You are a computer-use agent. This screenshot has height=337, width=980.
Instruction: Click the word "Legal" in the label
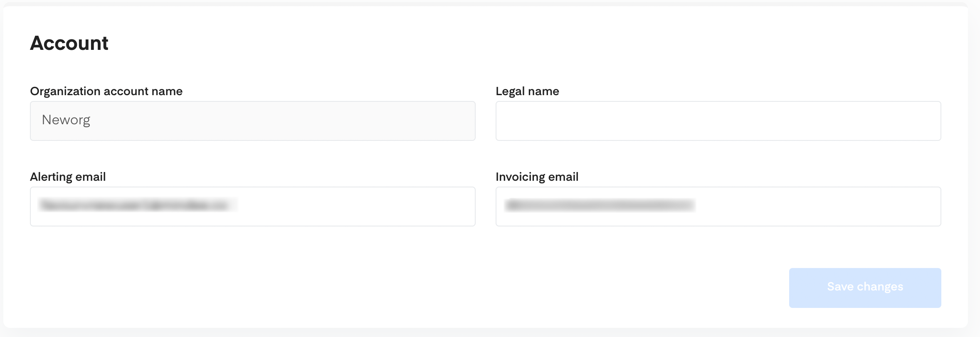(510, 91)
